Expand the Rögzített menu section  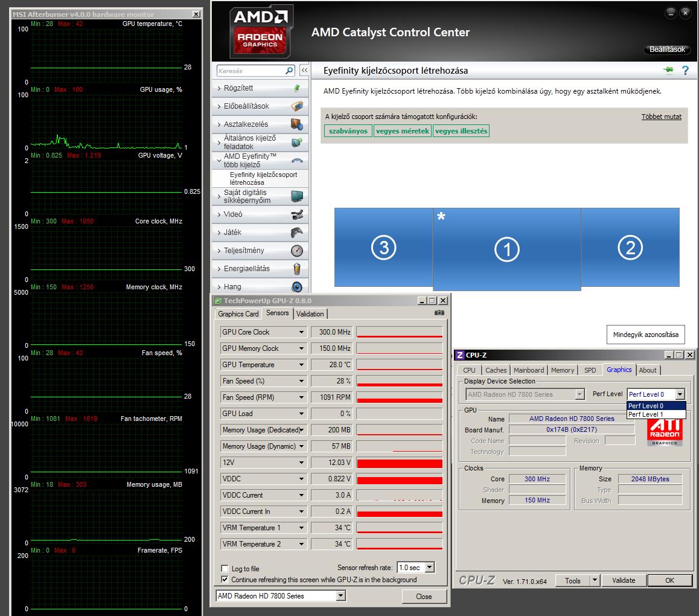tap(219, 88)
